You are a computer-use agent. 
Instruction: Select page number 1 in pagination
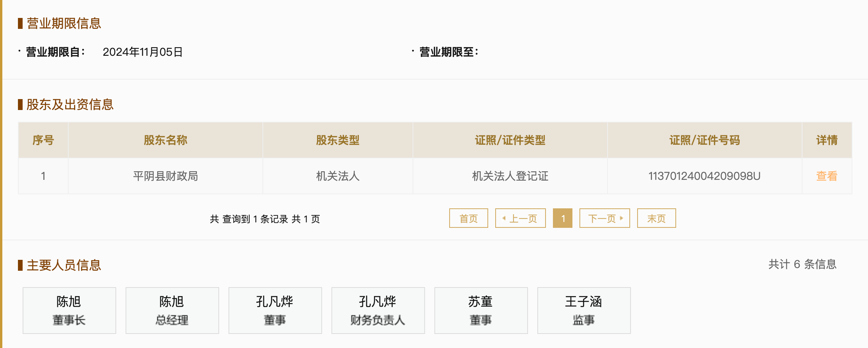[562, 218]
